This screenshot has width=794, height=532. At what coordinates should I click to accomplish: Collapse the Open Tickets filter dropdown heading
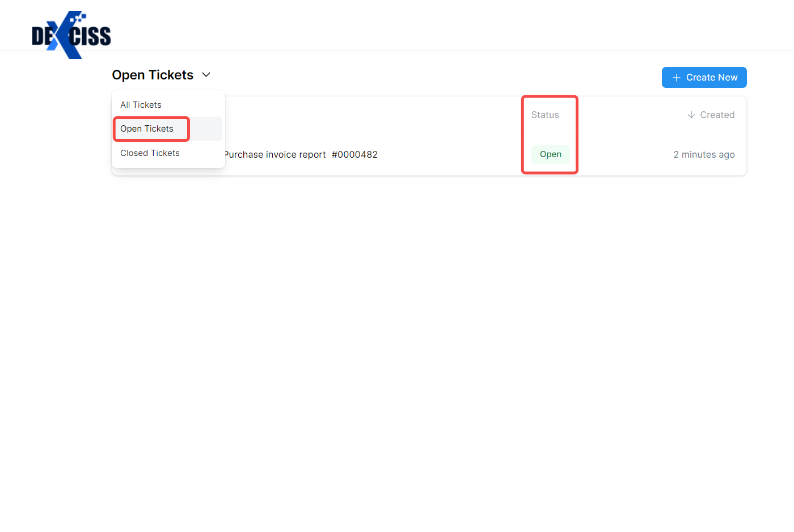[153, 75]
